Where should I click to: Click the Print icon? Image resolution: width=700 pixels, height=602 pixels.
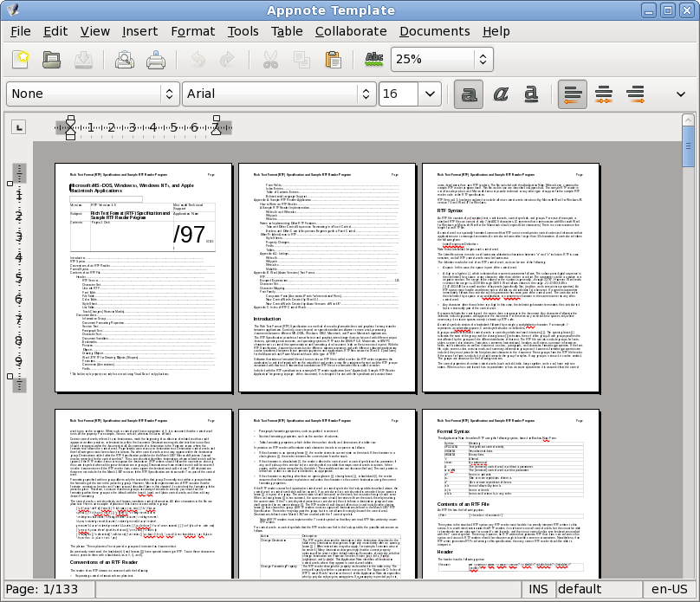click(156, 60)
